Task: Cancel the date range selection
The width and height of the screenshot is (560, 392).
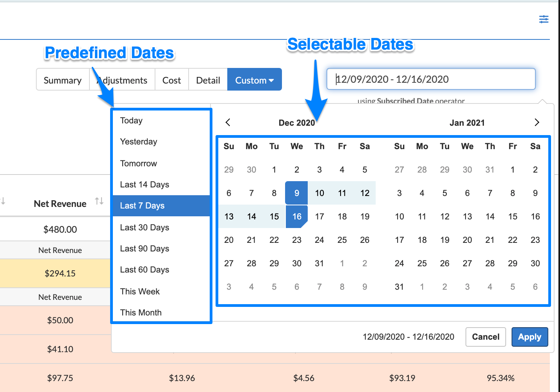Action: click(485, 337)
